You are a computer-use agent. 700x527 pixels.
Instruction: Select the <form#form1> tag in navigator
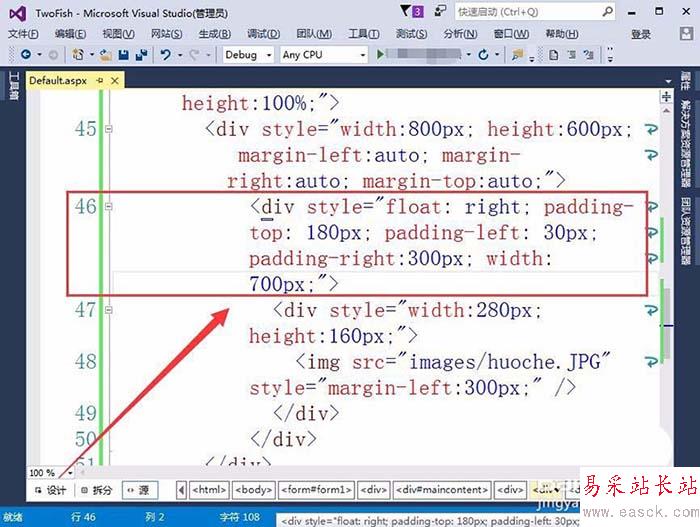pos(317,490)
